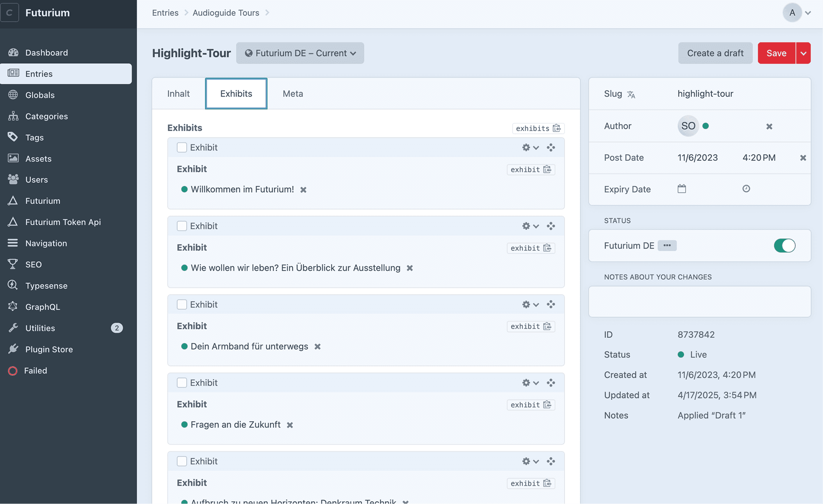823x504 pixels.
Task: Check the first Exhibit block checkbox
Action: tap(182, 147)
